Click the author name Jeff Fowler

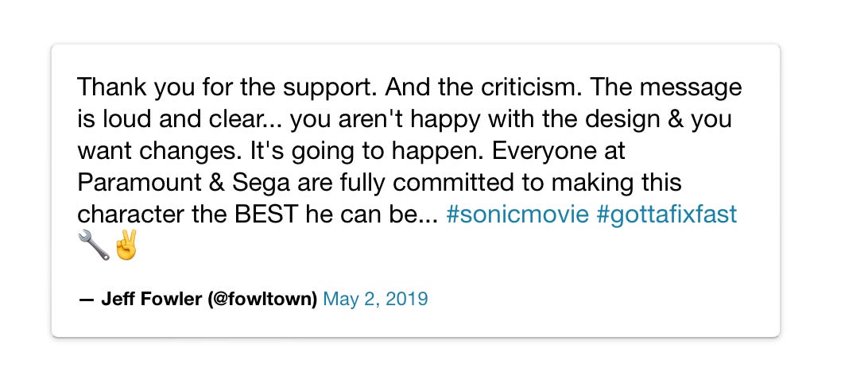[x=151, y=300]
